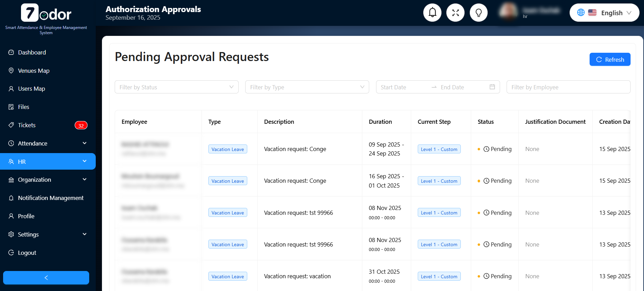Log out using the Logout link

[x=27, y=253]
